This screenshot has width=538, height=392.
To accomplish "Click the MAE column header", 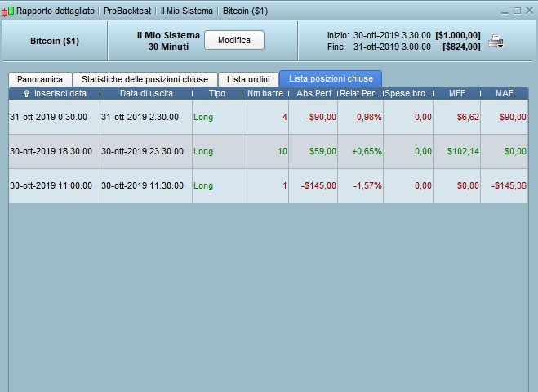I will click(x=505, y=93).
